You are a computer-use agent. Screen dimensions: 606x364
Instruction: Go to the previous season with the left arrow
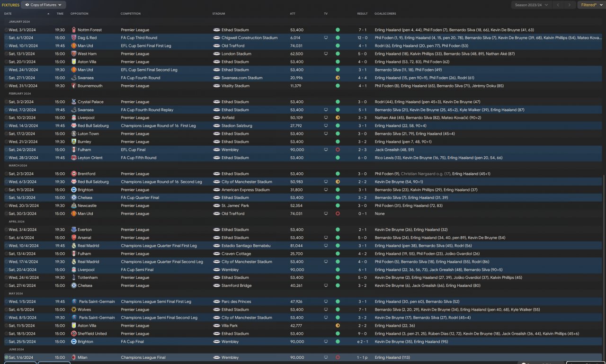tap(558, 5)
